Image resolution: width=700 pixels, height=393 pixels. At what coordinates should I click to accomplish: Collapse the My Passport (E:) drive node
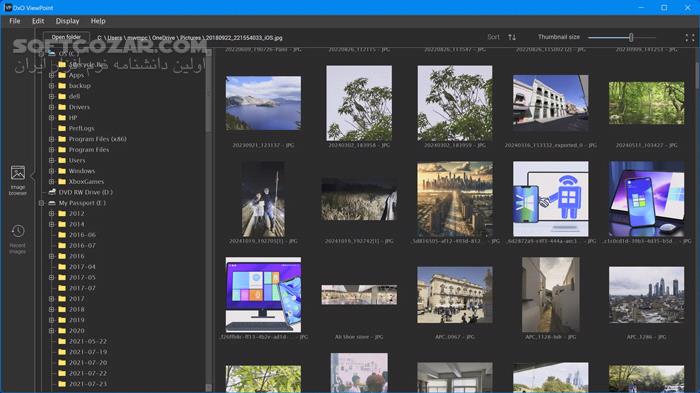[x=41, y=203]
